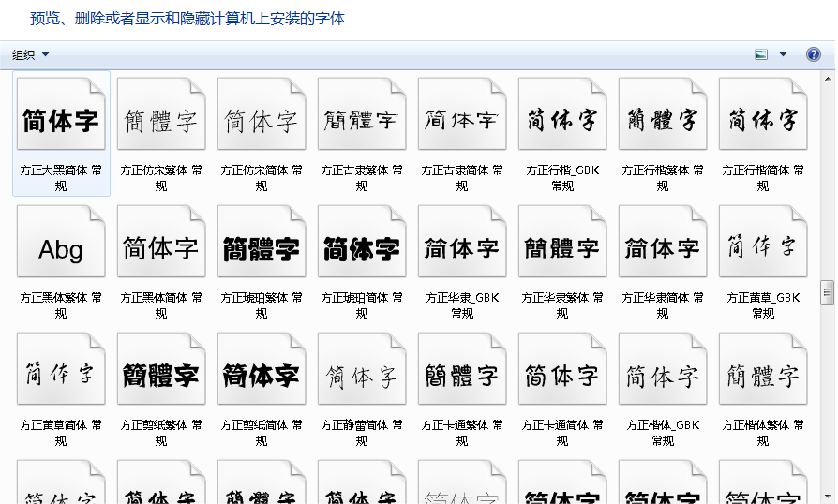838x504 pixels.
Task: Select the 方正仿宋简体 font icon
Action: 262,113
